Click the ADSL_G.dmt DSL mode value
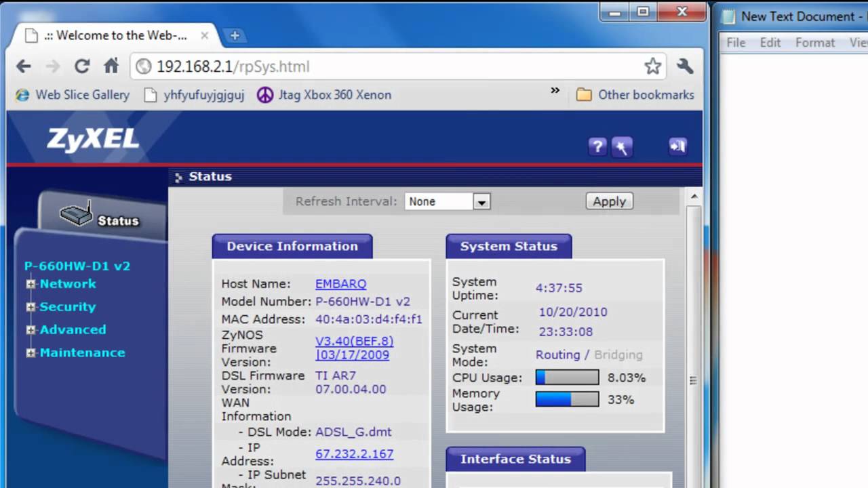 tap(353, 432)
